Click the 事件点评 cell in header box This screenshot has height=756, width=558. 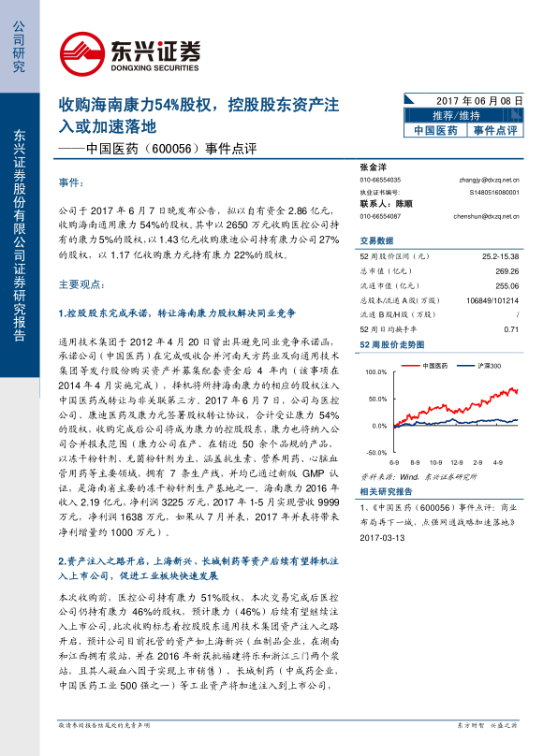click(495, 131)
